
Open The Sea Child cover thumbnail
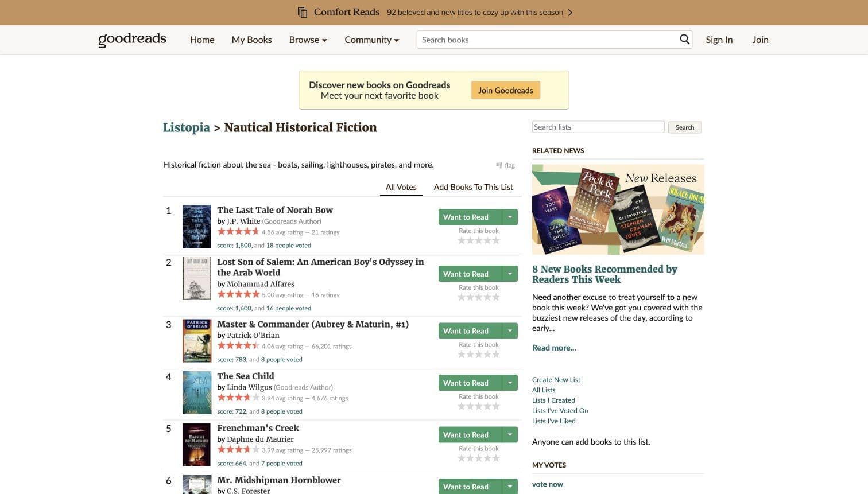pos(197,393)
